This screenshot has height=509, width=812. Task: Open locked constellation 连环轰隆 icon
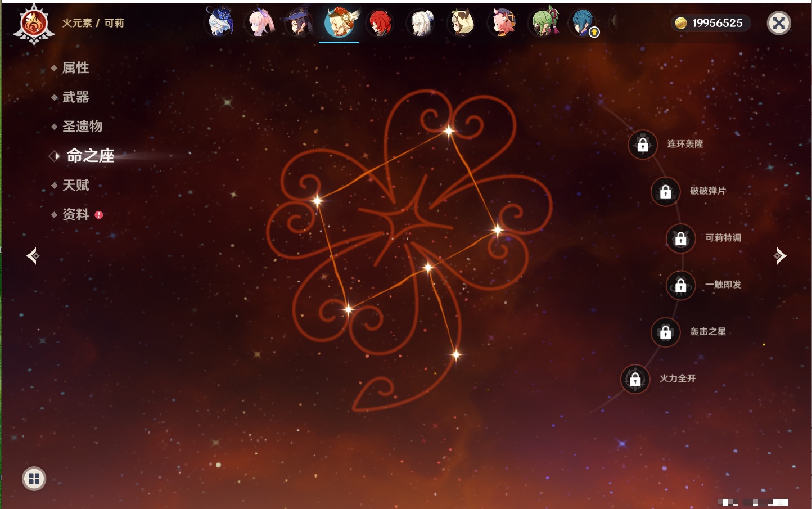tap(643, 145)
